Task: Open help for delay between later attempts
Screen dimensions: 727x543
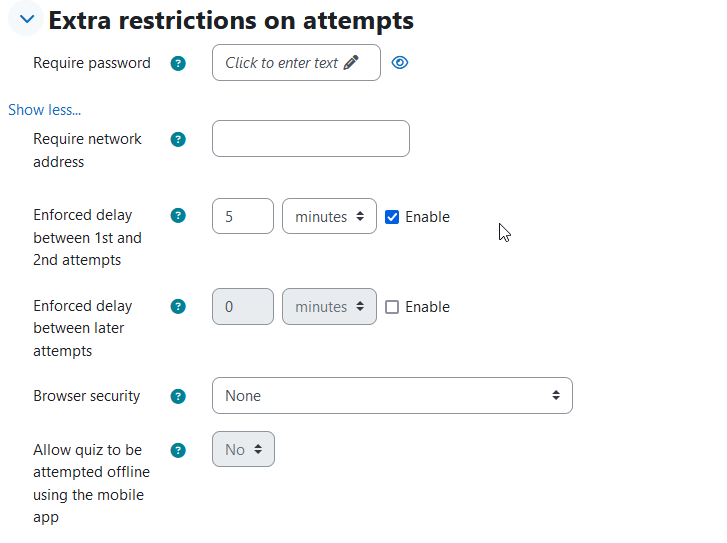Action: point(178,306)
